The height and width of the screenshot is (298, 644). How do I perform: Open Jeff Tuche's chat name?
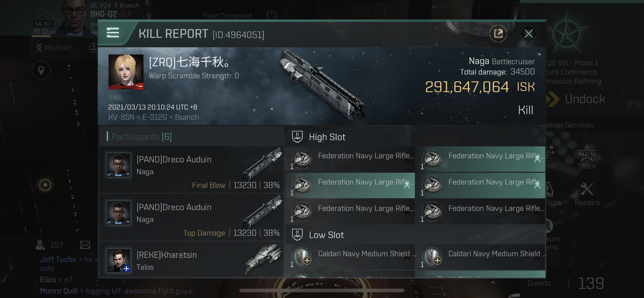pyautogui.click(x=58, y=259)
